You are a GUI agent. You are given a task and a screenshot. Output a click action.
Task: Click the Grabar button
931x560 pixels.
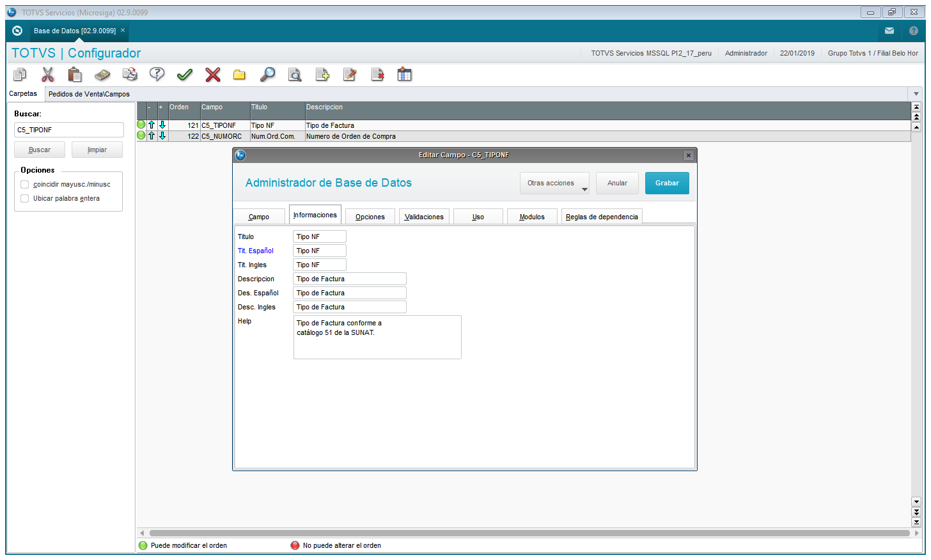click(x=667, y=183)
